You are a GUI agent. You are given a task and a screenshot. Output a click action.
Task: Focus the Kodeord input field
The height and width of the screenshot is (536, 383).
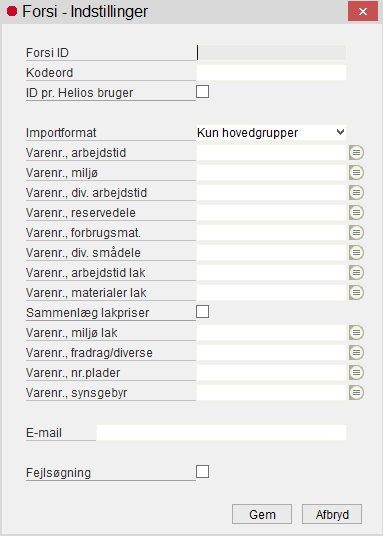click(272, 72)
